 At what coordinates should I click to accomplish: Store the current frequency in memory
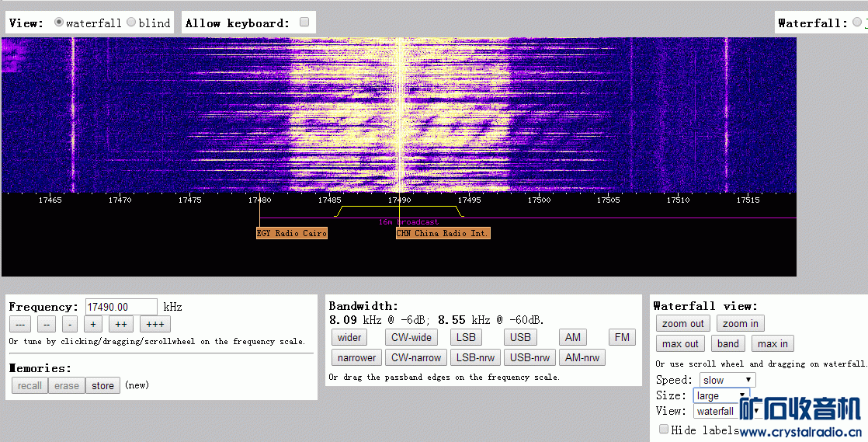pos(103,385)
